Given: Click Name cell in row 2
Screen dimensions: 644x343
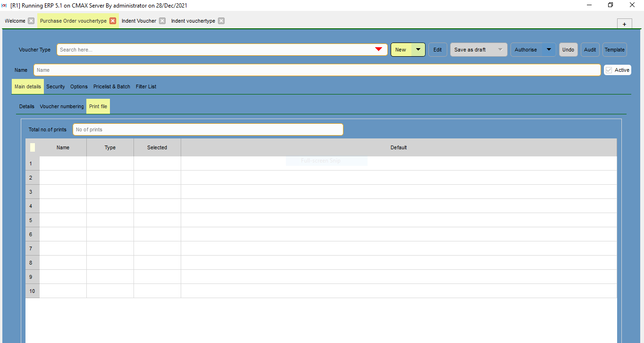Looking at the screenshot, I should tap(63, 178).
